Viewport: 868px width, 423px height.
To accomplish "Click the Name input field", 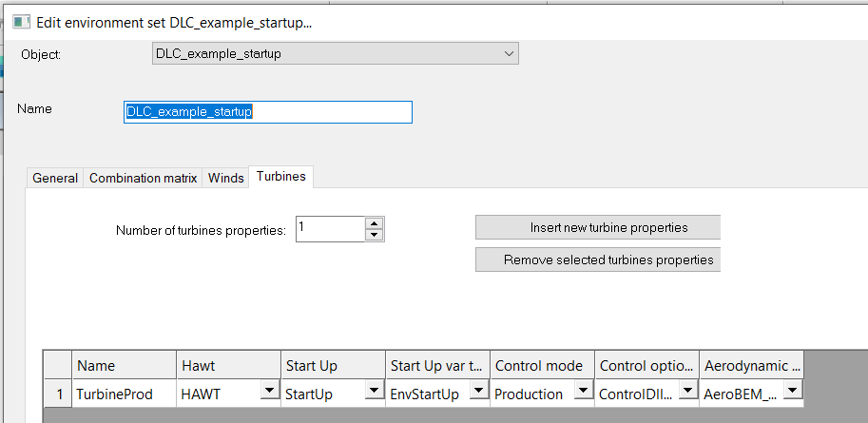I will tap(268, 112).
